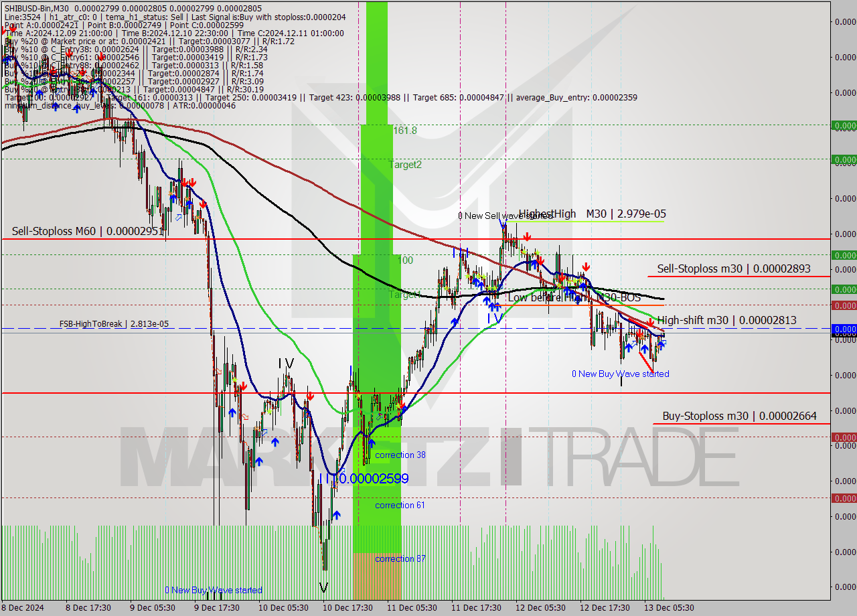The width and height of the screenshot is (857, 616).
Task: Click the 'HighestHigh M30 | 2.979e-05' label
Action: click(x=592, y=214)
